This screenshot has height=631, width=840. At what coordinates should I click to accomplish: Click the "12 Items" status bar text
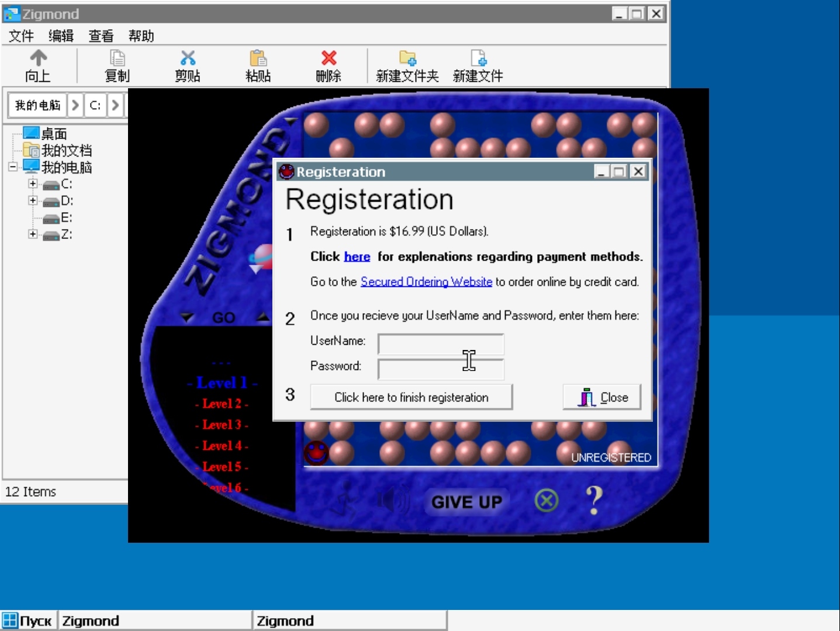[x=30, y=492]
